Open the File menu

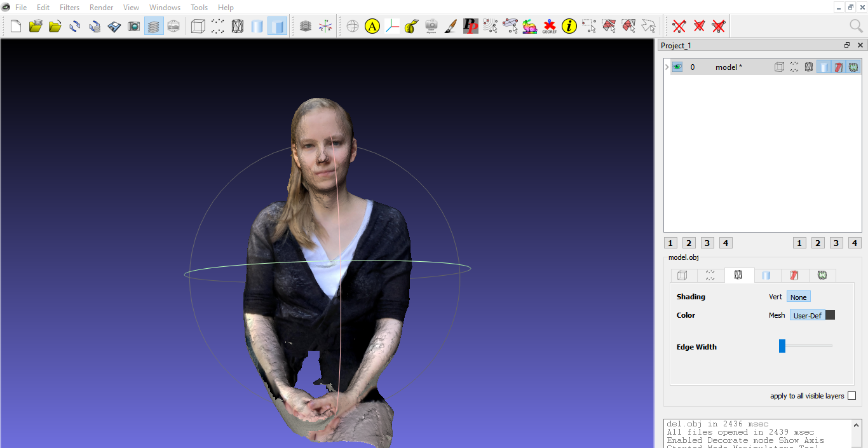(x=21, y=8)
